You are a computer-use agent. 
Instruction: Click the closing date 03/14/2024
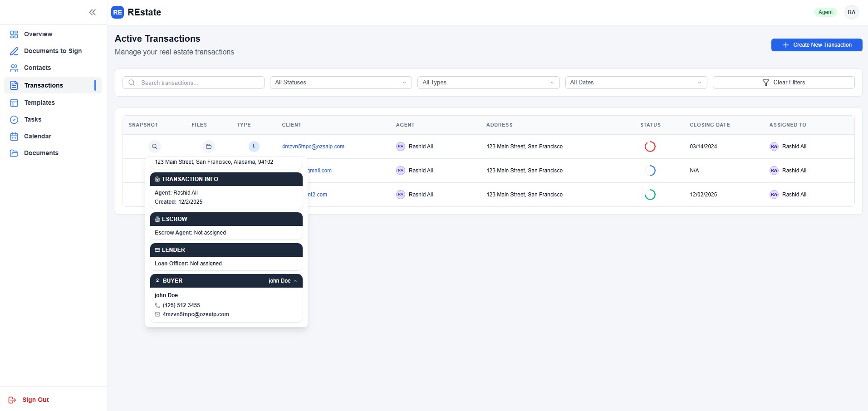[703, 147]
